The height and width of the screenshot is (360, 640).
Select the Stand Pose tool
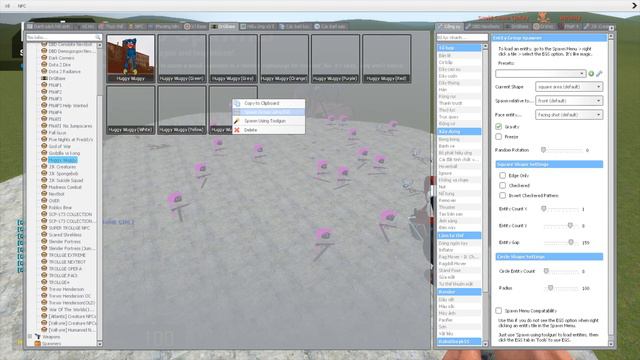459,270
